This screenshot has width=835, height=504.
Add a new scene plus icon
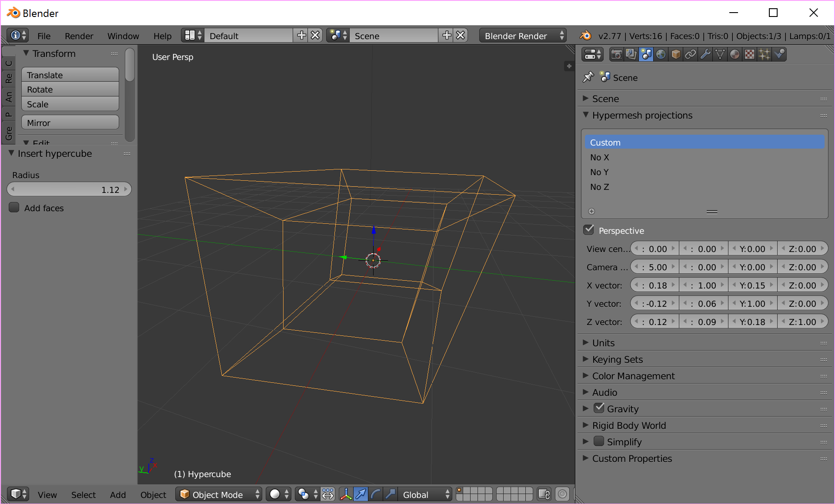[447, 36]
